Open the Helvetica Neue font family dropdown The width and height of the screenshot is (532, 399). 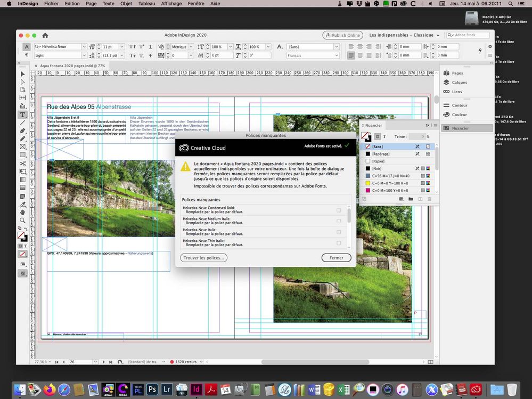coord(84,47)
